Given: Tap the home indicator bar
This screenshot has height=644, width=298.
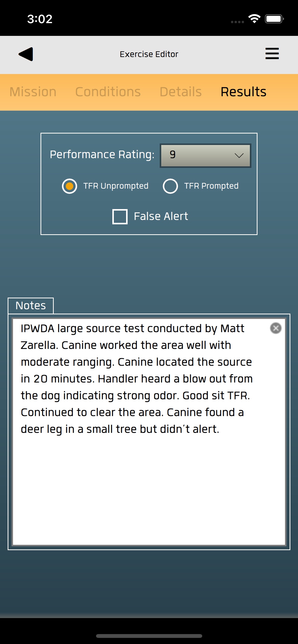Looking at the screenshot, I should 149,636.
